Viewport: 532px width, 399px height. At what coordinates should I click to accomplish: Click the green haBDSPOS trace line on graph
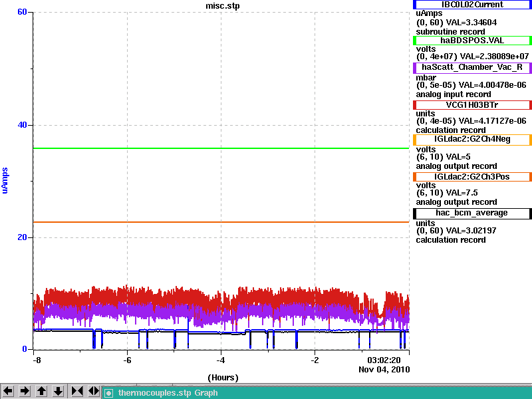pos(221,148)
